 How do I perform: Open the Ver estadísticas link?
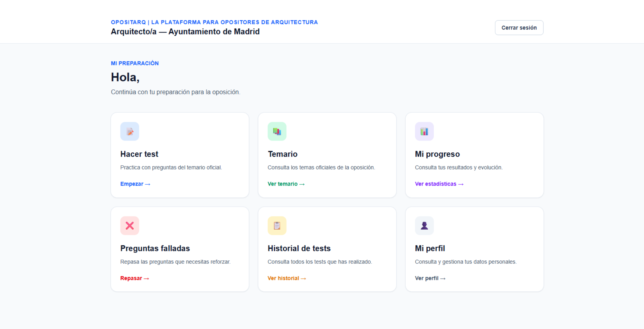tap(439, 184)
